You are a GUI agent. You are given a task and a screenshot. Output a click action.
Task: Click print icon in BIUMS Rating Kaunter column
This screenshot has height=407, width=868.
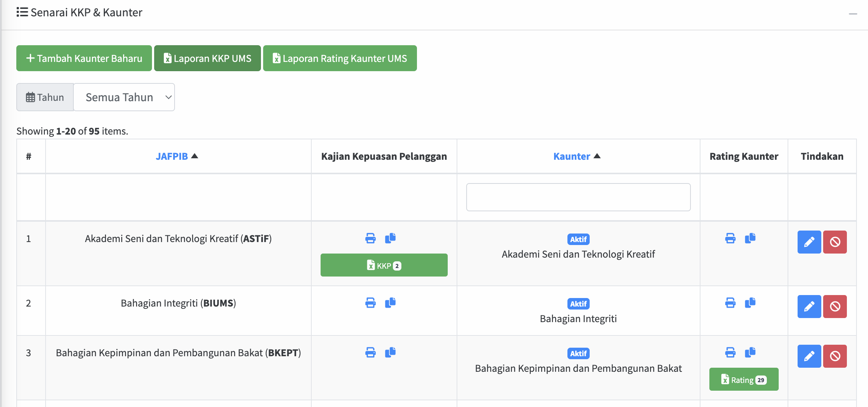[730, 303]
